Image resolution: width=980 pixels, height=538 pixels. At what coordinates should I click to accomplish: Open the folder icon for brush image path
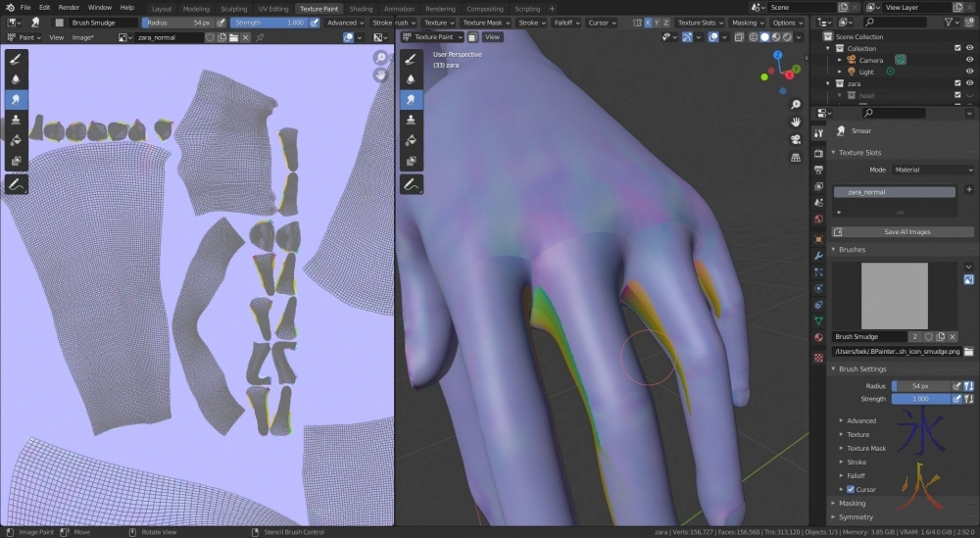(x=968, y=351)
